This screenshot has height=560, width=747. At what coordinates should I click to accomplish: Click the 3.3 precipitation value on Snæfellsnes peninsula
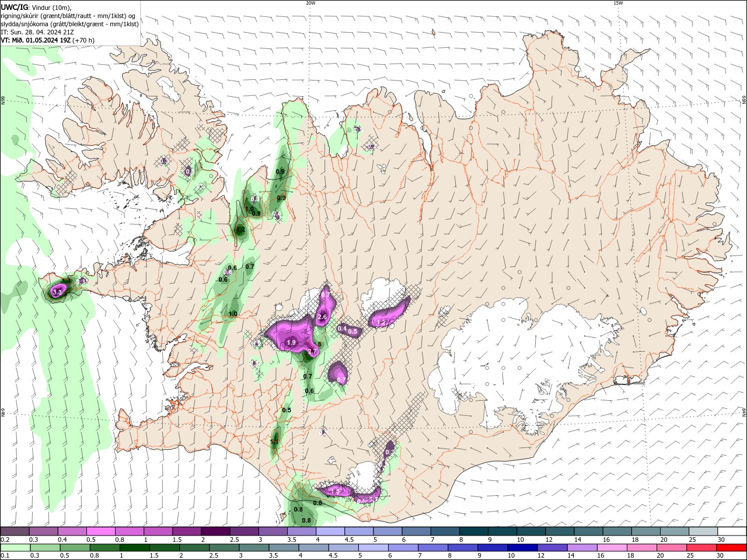tap(57, 292)
